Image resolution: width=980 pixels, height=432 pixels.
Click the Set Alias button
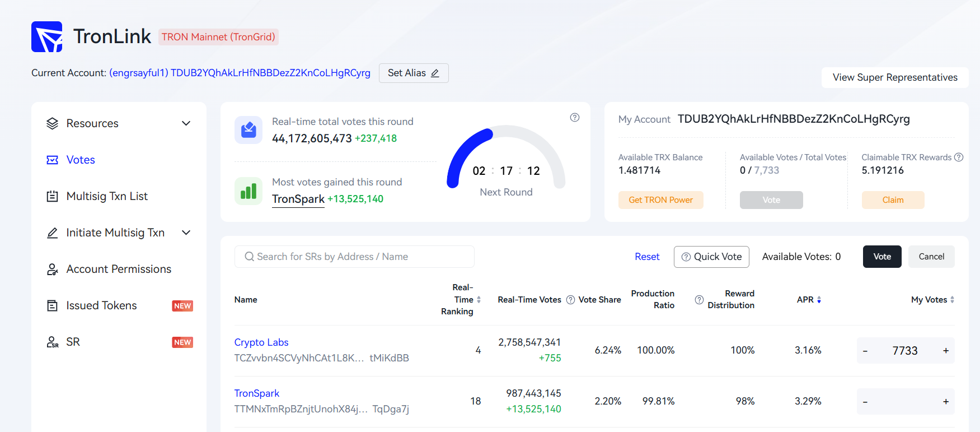click(x=414, y=73)
